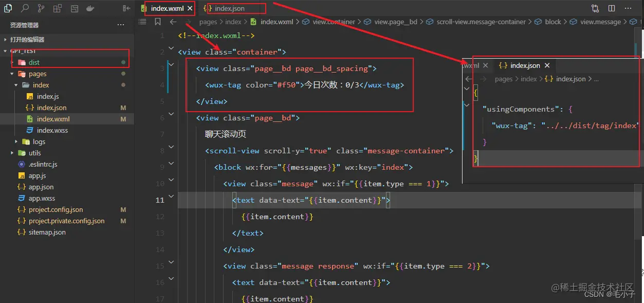This screenshot has height=303, width=644.
Task: Click 'index.json' in the inset editor breadcrumb
Action: click(x=571, y=79)
